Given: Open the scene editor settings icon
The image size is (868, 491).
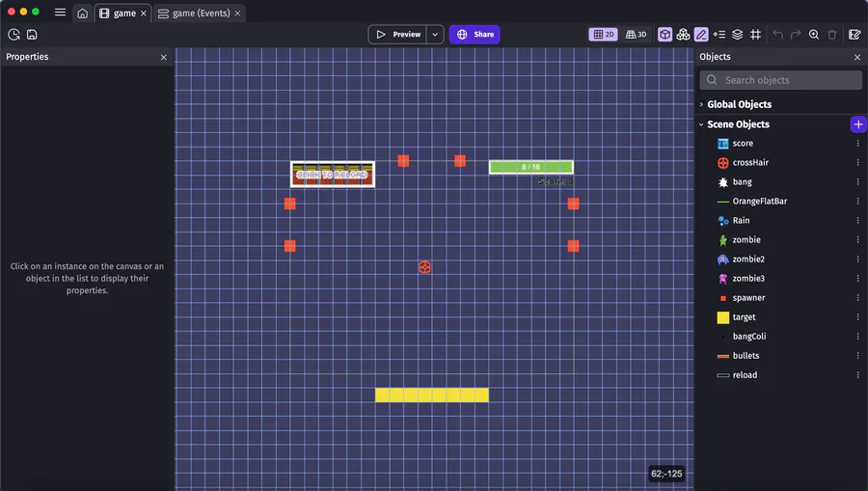Looking at the screenshot, I should point(854,35).
